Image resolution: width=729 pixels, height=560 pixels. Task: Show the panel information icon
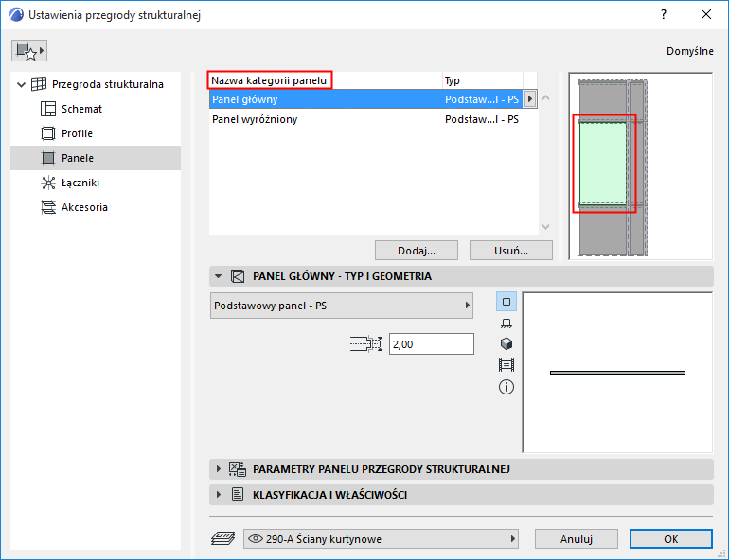pyautogui.click(x=507, y=387)
